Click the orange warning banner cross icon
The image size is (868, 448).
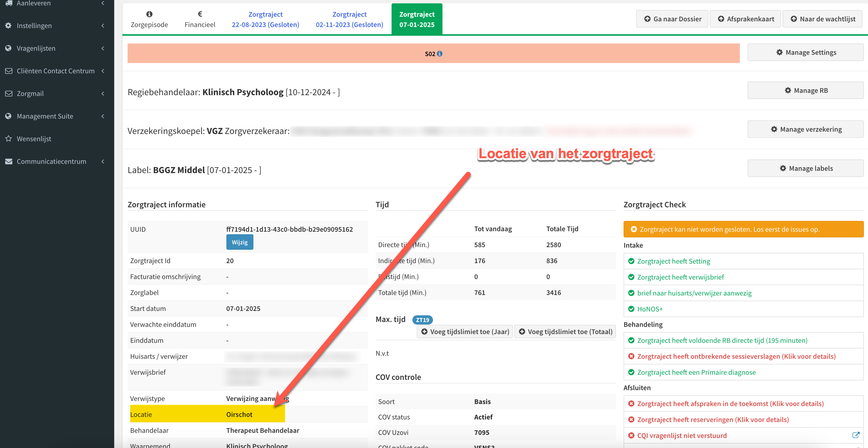click(x=633, y=229)
